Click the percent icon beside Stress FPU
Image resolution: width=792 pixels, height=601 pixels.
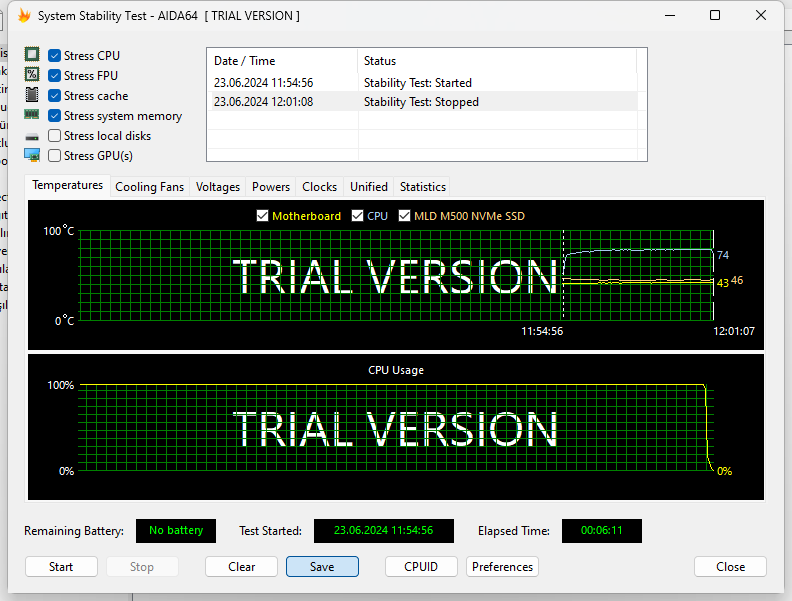[x=32, y=75]
